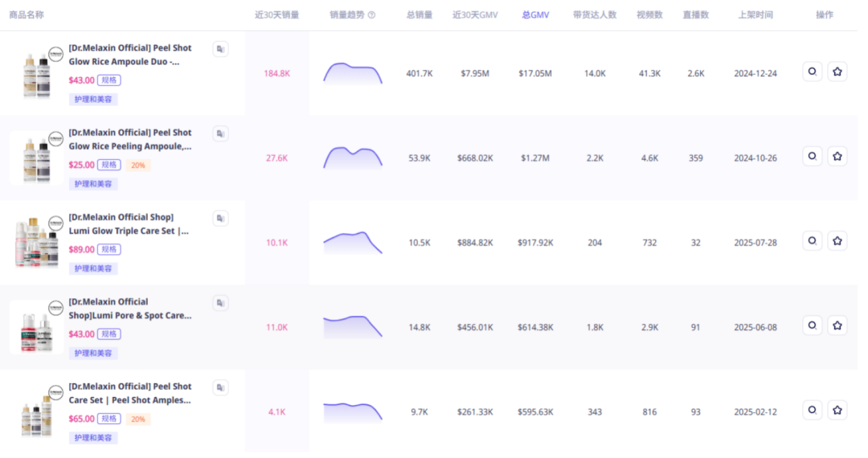Viewport: 868px width, 458px height.
Task: Click the star icon for Peel Shot Glow Rice Ampoule Duo
Action: click(837, 72)
